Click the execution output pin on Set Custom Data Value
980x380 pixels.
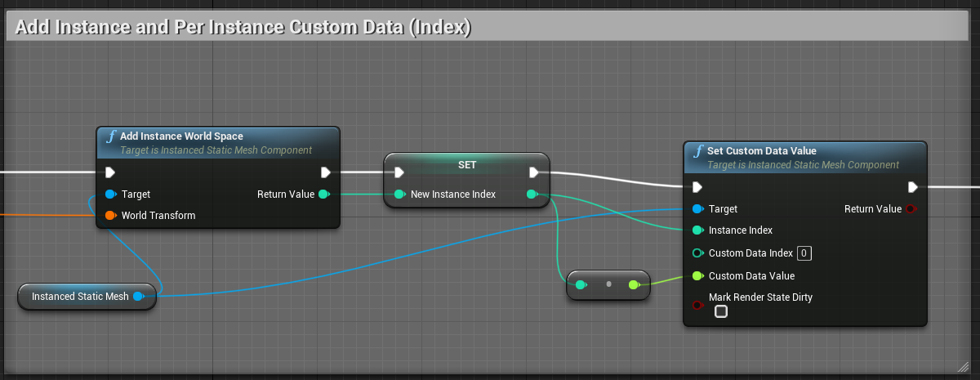913,187
